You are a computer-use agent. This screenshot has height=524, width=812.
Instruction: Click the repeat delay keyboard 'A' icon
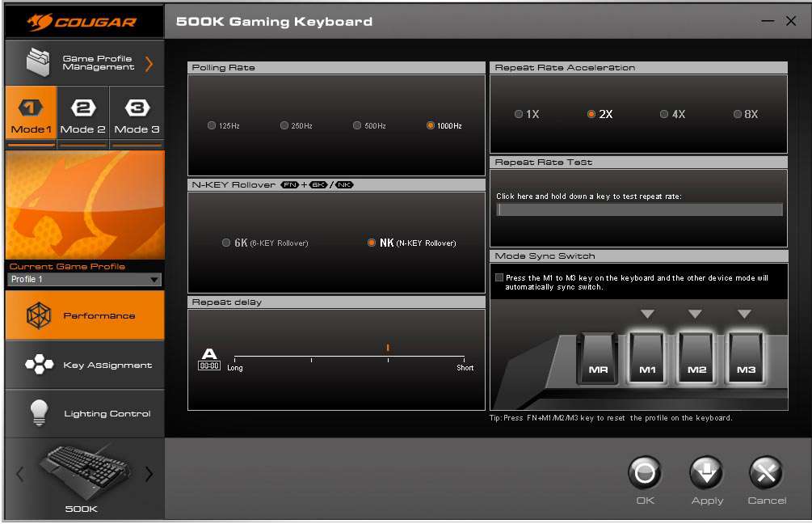coord(209,359)
